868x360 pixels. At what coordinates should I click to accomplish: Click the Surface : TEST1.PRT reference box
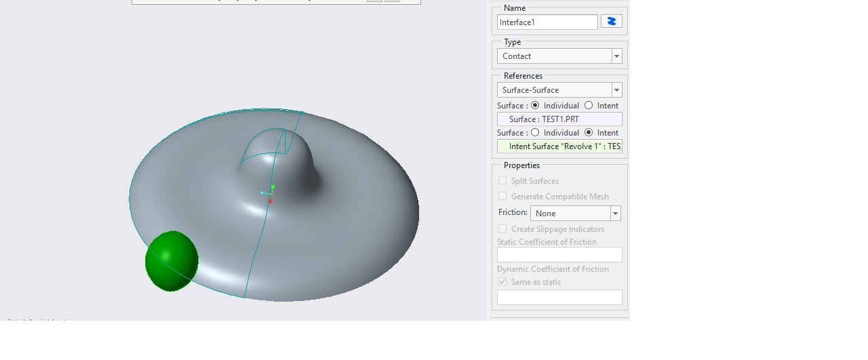tap(559, 119)
